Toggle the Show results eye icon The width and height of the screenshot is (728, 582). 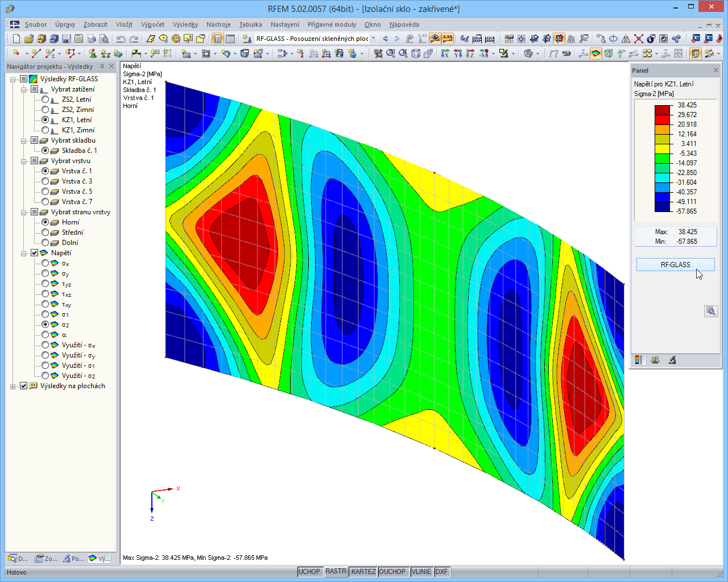pyautogui.click(x=435, y=39)
